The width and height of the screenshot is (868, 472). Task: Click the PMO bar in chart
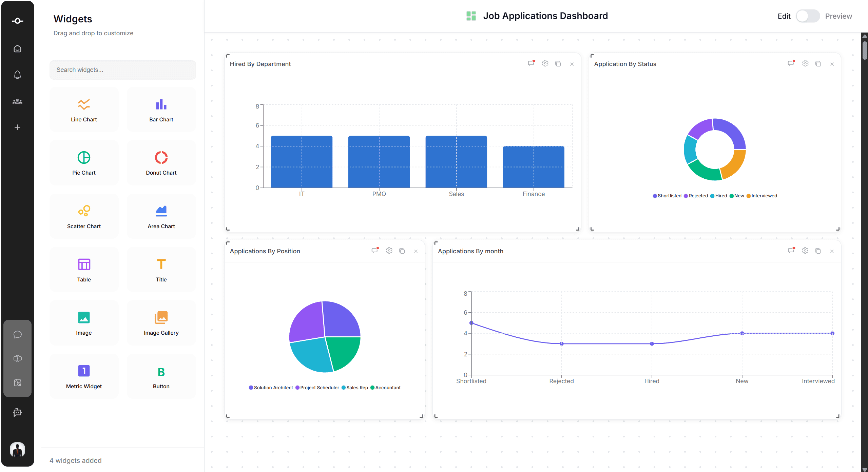pyautogui.click(x=379, y=162)
